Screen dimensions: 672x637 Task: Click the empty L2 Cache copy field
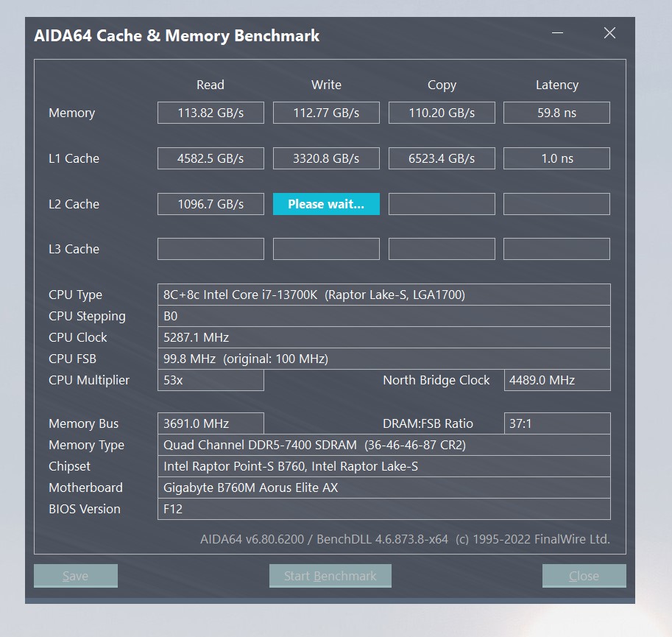click(x=442, y=204)
